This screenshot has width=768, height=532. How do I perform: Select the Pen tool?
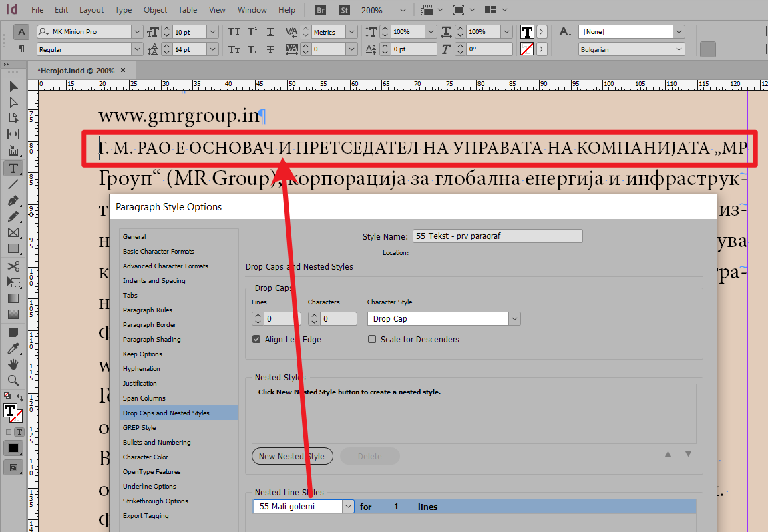(x=13, y=200)
